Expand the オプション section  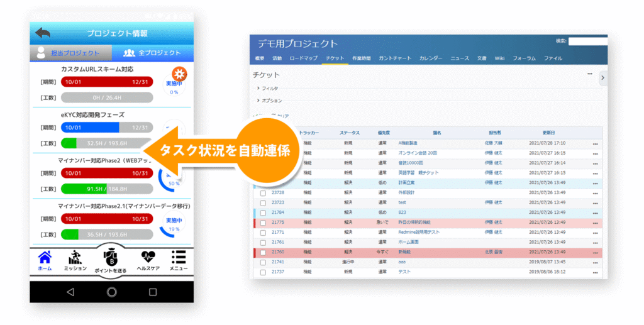(x=269, y=101)
